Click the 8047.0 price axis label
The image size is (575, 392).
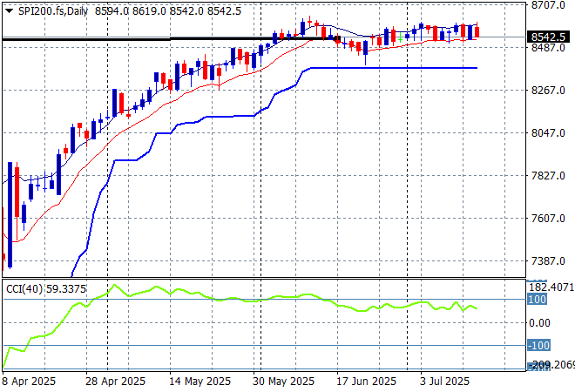pos(548,132)
